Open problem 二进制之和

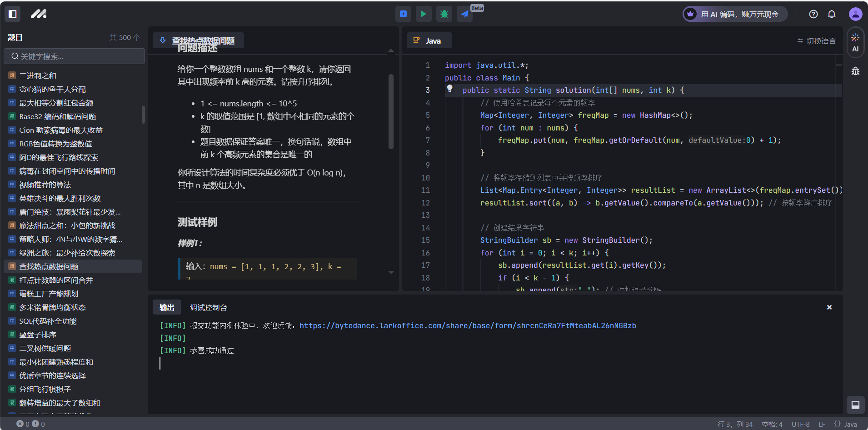click(73, 75)
